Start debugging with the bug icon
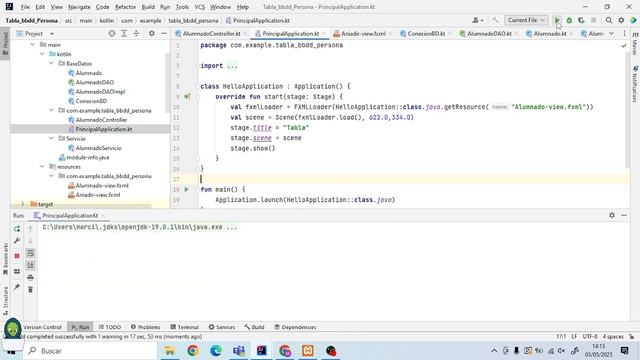This screenshot has width=640, height=360. tap(569, 20)
